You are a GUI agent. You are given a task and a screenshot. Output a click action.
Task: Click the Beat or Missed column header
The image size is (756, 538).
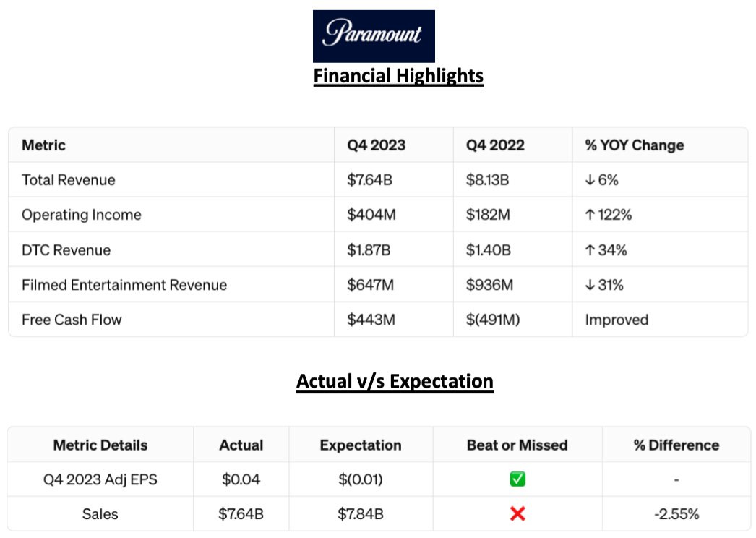[x=517, y=445]
